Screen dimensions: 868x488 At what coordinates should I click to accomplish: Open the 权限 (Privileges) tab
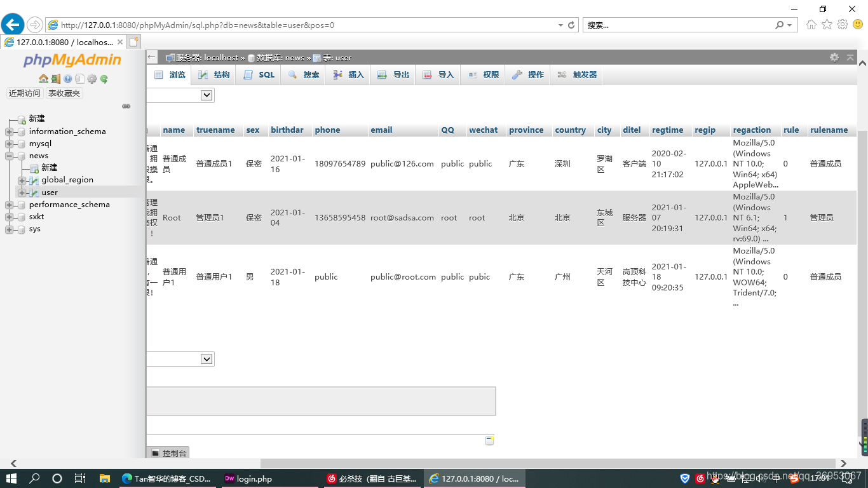click(x=483, y=75)
